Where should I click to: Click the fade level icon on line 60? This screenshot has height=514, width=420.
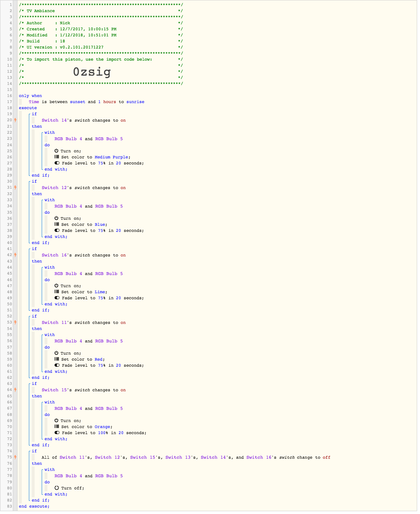[x=57, y=365]
